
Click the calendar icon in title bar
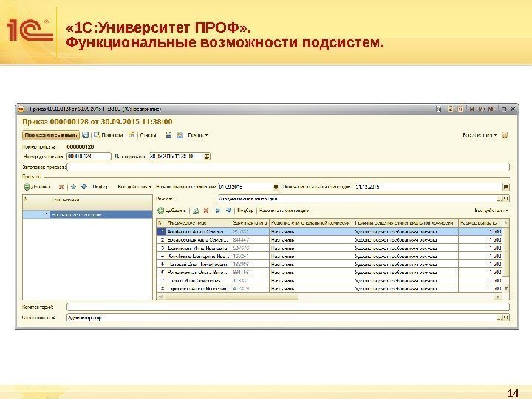click(460, 109)
